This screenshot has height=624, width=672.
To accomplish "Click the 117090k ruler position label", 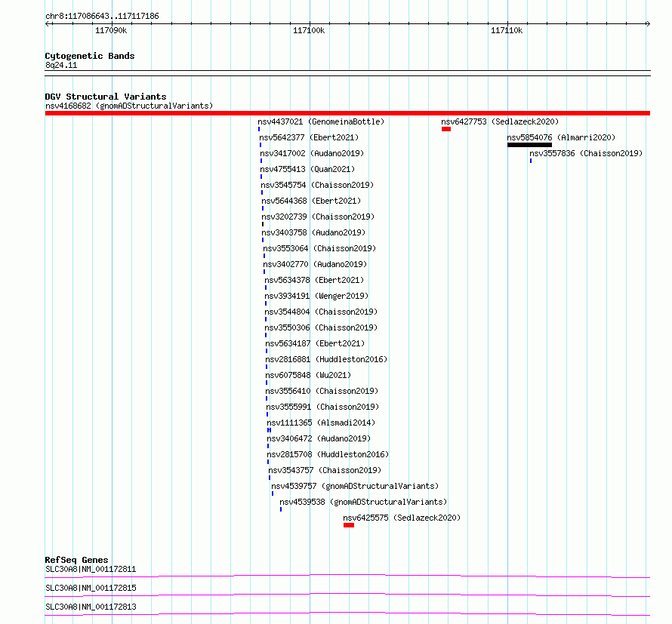I will 111,31.
